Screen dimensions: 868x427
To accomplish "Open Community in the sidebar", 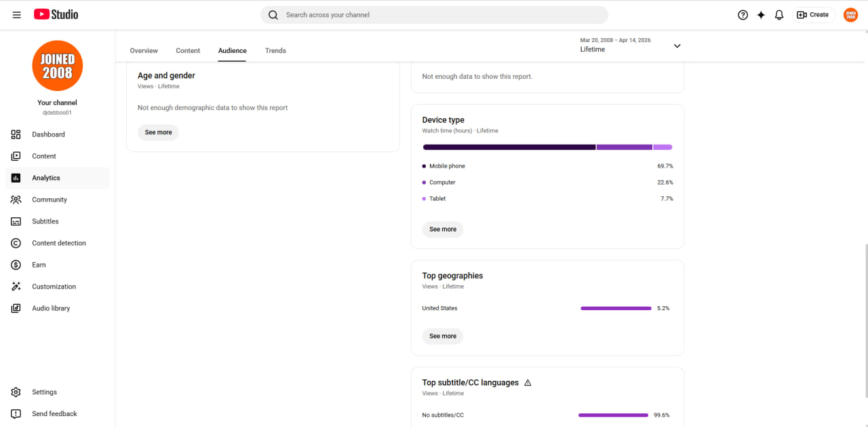I will (x=57, y=200).
